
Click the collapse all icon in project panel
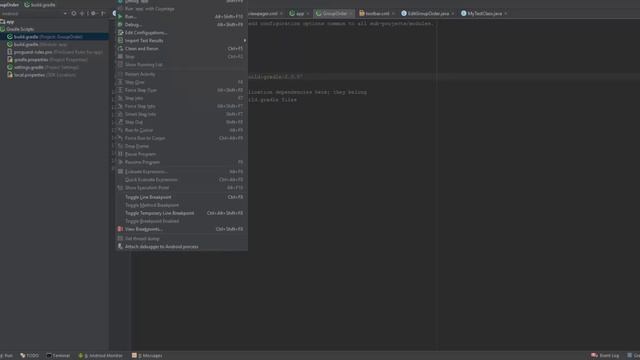[82, 13]
